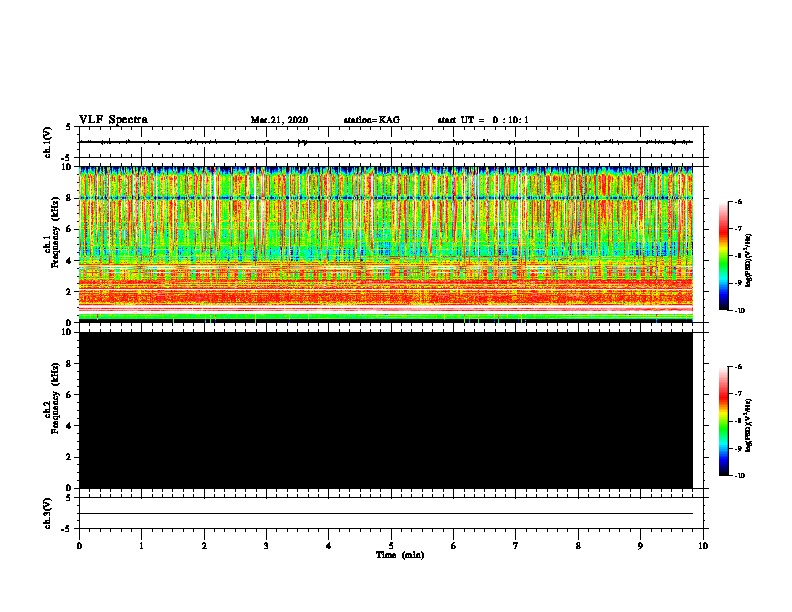
Task: Click the "start UT = 0 : 10: 1" text
Action: [483, 120]
